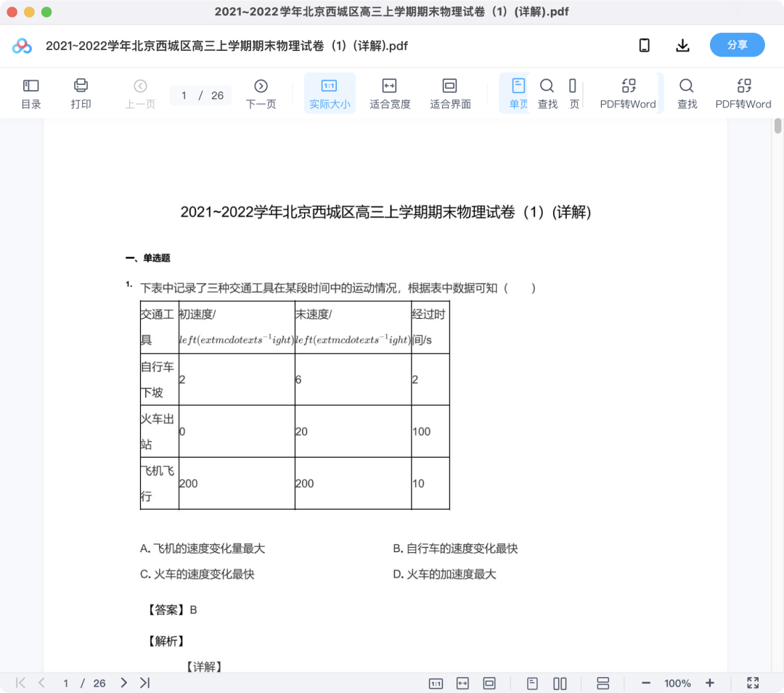Image resolution: width=784 pixels, height=693 pixels.
Task: Click option B. 自行车的速度变化最快
Action: point(455,548)
